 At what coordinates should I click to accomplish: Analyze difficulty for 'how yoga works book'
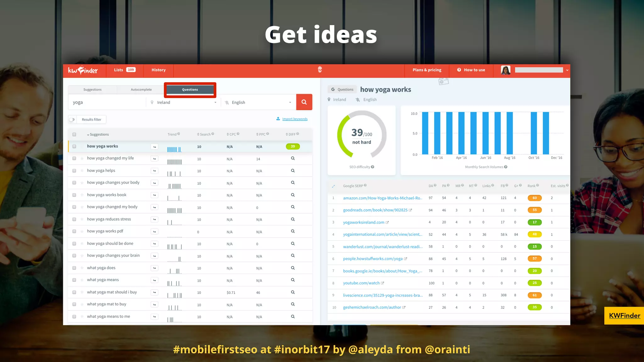coord(293,195)
